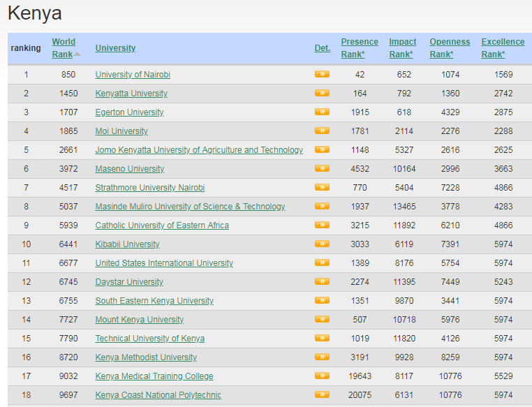Viewport: 532px width, 407px height.
Task: Click the details arrow for Daystar University
Action: 322,281
